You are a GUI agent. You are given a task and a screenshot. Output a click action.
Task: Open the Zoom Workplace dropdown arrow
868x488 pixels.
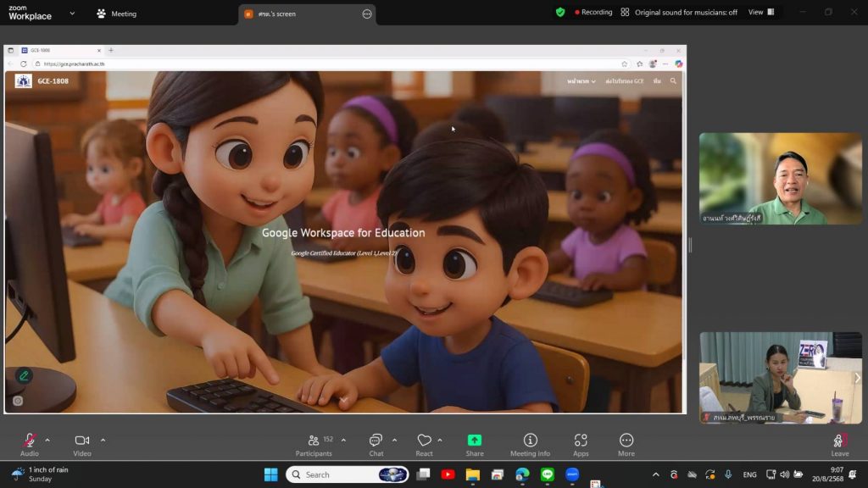[x=72, y=14]
